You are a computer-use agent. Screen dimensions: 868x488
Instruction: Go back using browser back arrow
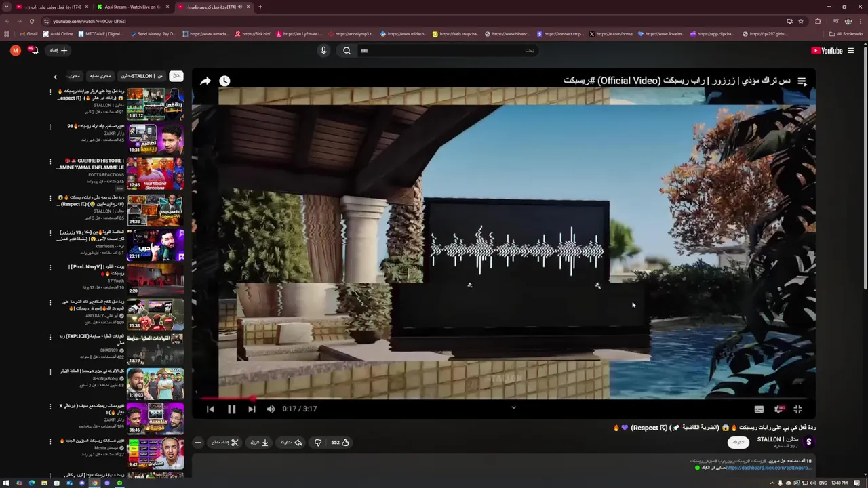[7, 21]
